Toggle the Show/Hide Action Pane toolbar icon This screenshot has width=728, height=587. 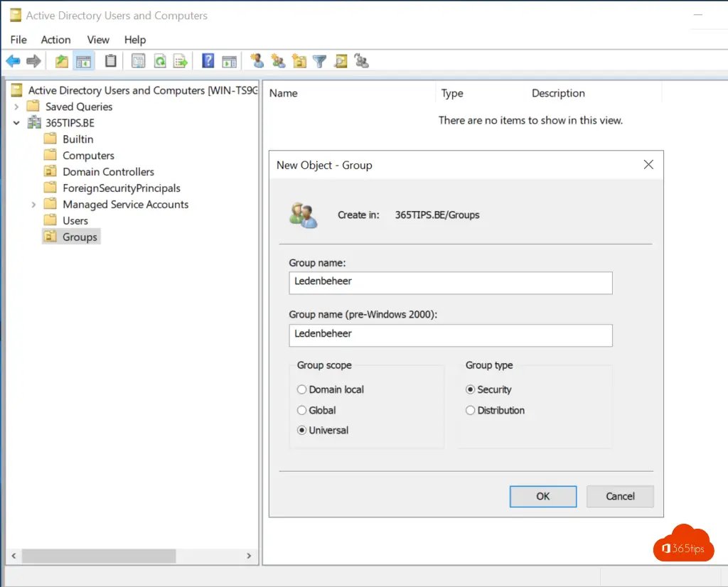click(230, 61)
